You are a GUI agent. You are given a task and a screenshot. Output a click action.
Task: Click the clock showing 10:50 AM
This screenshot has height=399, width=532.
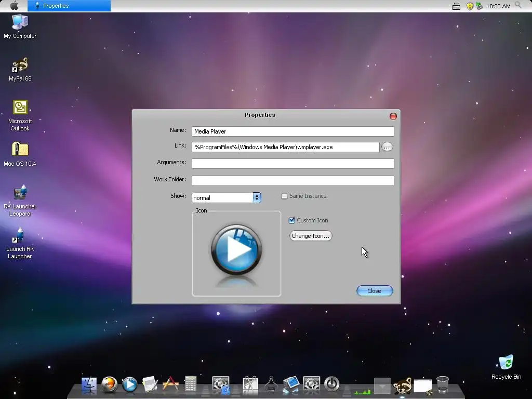coord(498,6)
